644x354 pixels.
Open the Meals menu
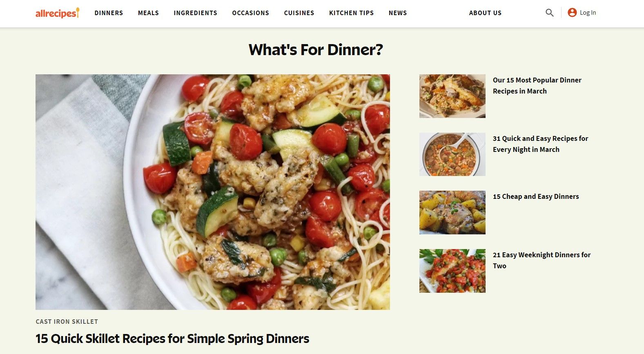[x=148, y=13]
